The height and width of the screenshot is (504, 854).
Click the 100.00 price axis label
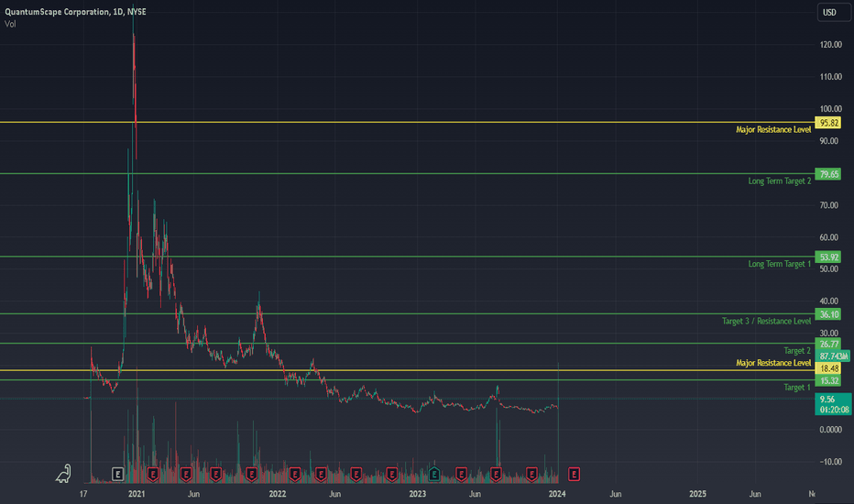830,109
